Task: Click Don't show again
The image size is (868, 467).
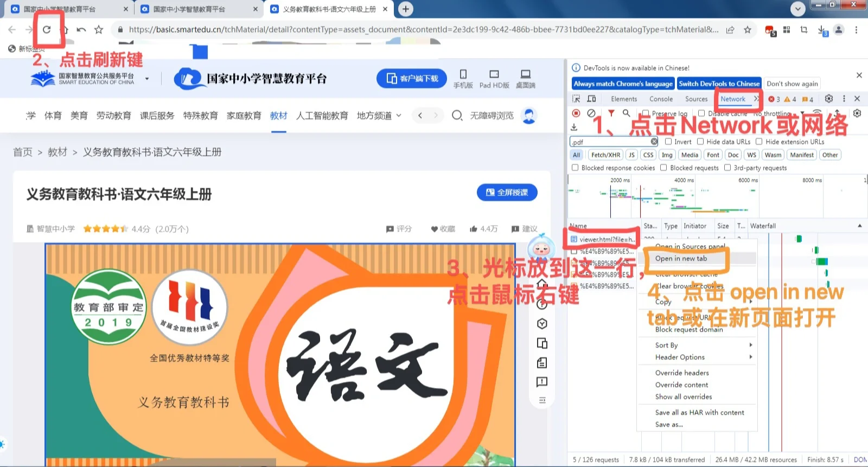Action: [x=792, y=84]
